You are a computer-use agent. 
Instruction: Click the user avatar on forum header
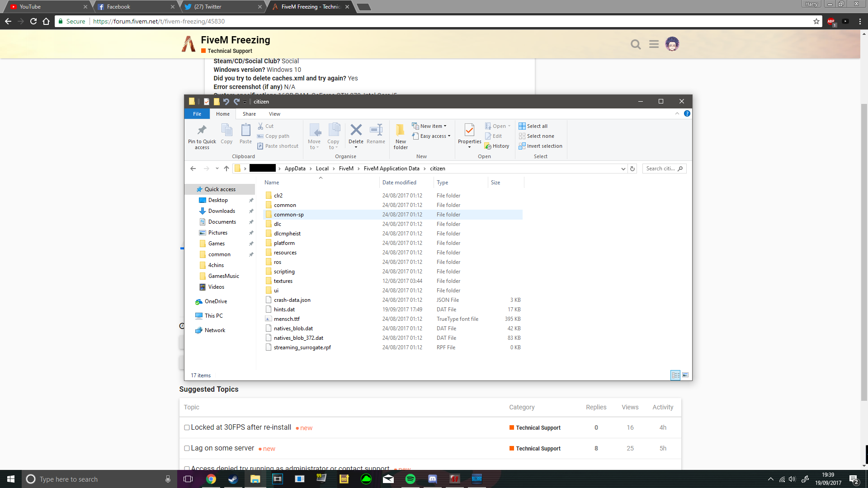672,44
